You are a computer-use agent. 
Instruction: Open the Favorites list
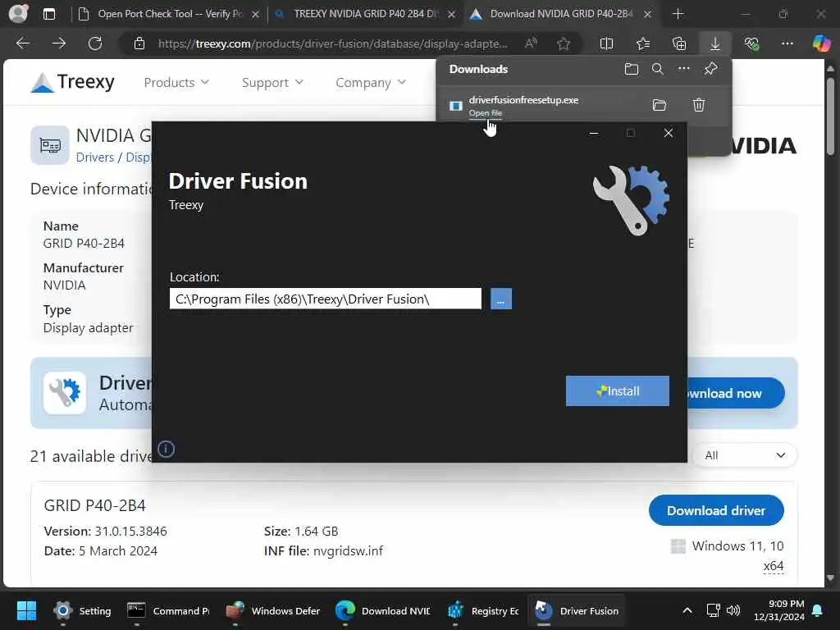(643, 43)
